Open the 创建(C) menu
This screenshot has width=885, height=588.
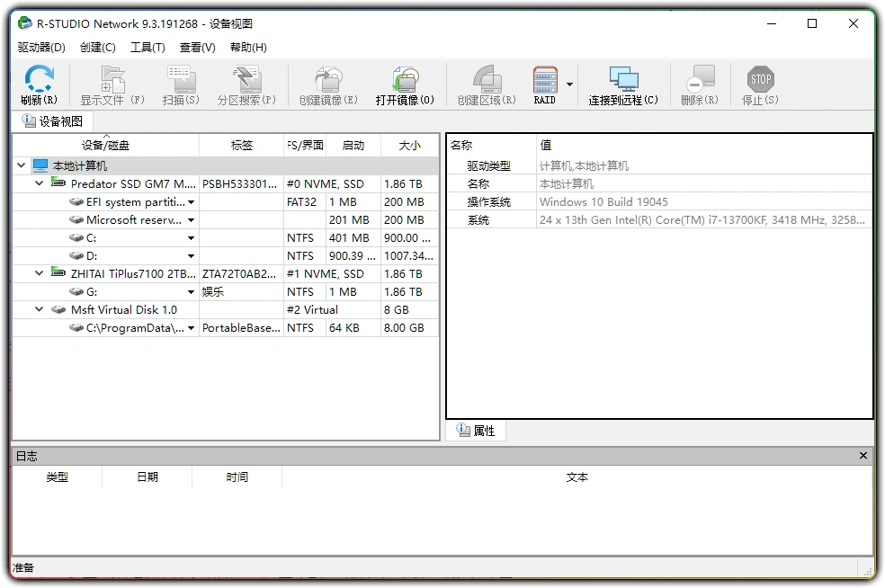[98, 48]
